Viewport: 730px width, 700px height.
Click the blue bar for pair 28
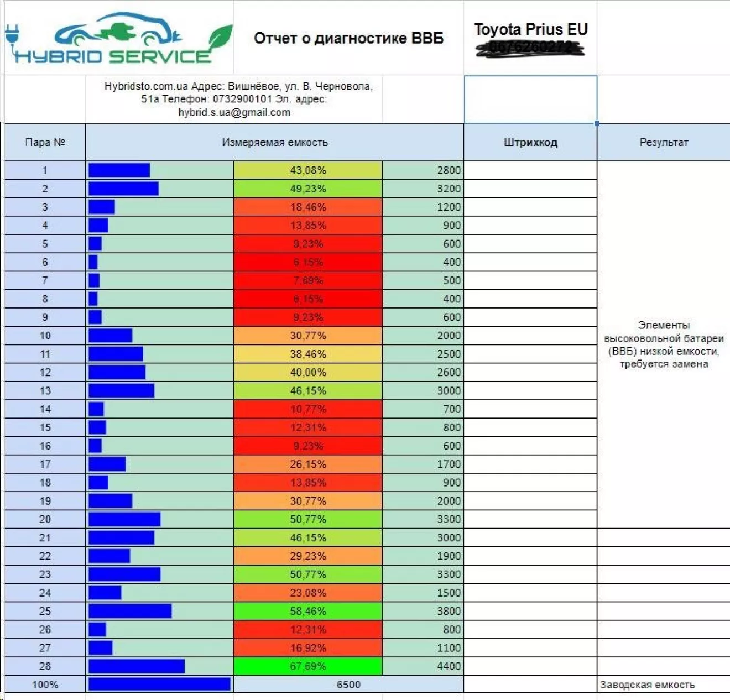pyautogui.click(x=137, y=666)
